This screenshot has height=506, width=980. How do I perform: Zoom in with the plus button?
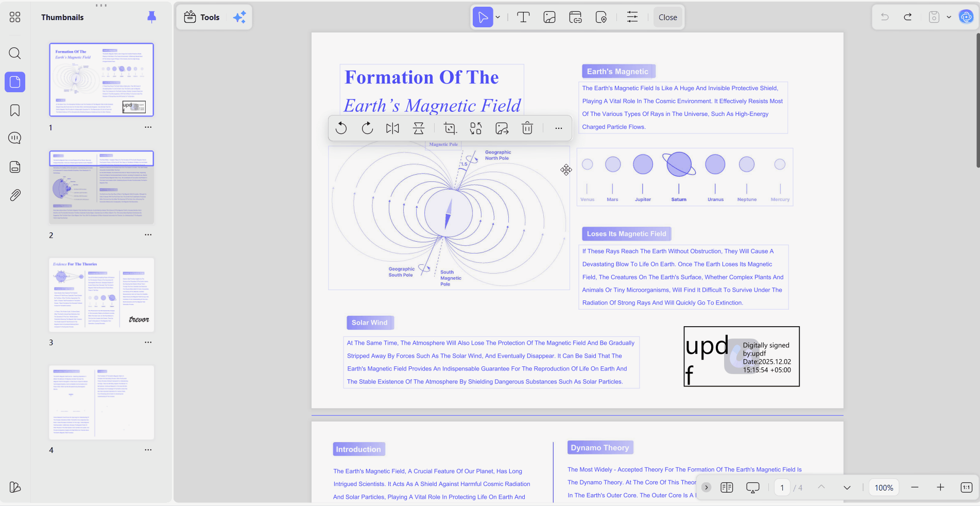[x=940, y=487]
